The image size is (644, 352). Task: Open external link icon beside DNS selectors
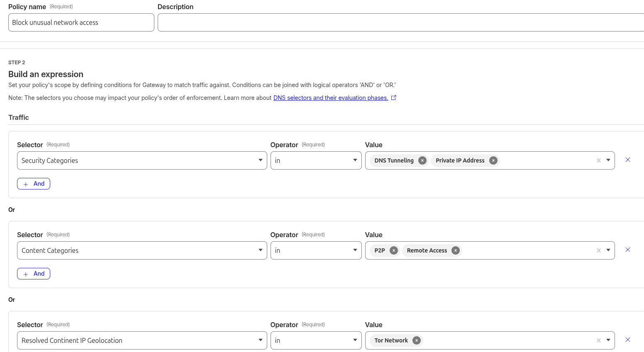point(394,98)
